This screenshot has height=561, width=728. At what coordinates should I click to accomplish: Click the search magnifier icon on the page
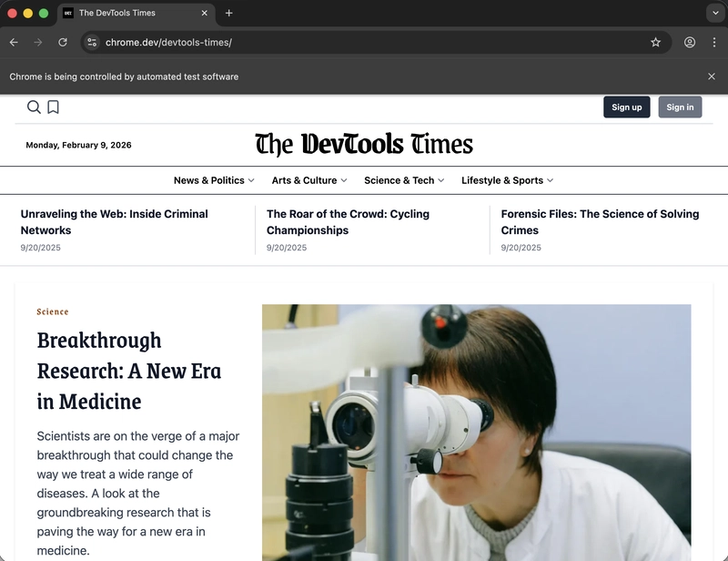pos(34,107)
